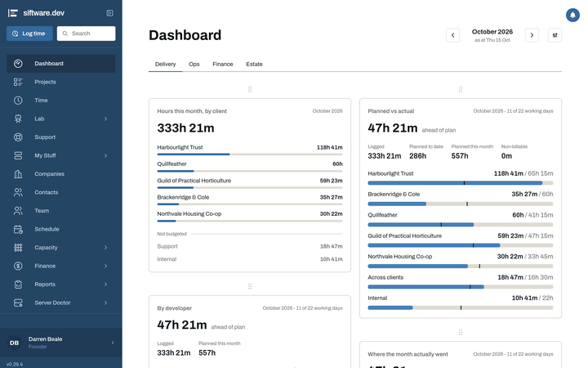
Task: Click the Finance dollar icon
Action: [18, 266]
